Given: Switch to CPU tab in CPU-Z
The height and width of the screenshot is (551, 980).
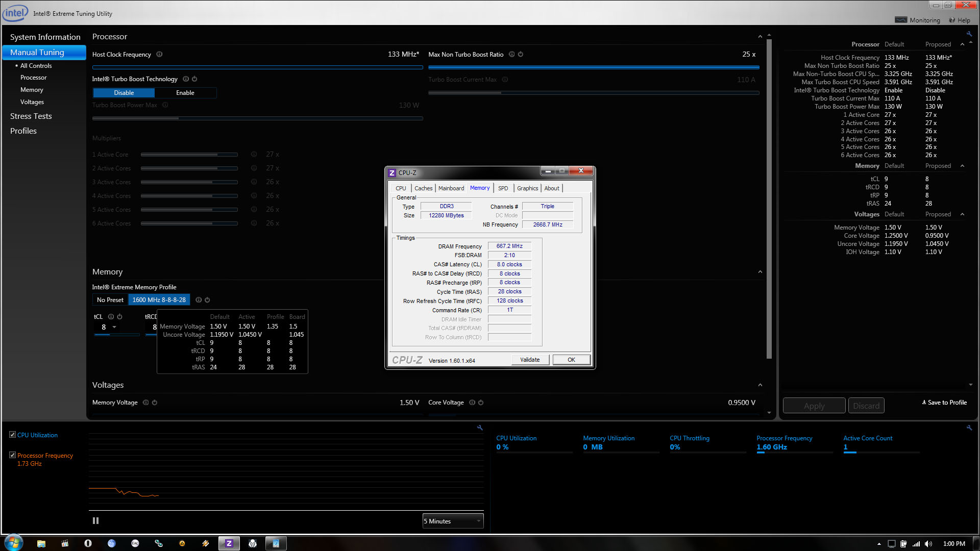Looking at the screenshot, I should [401, 188].
